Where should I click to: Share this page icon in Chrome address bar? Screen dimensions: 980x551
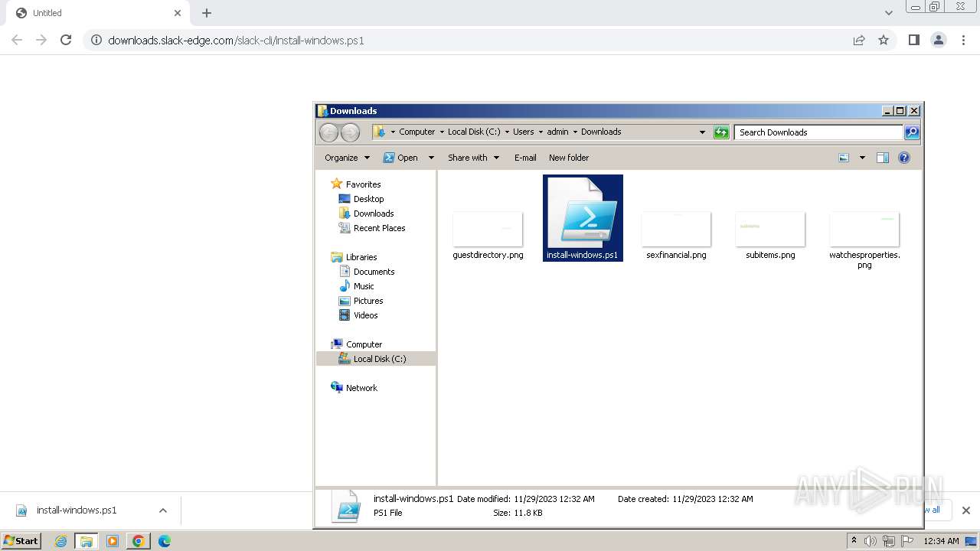859,40
